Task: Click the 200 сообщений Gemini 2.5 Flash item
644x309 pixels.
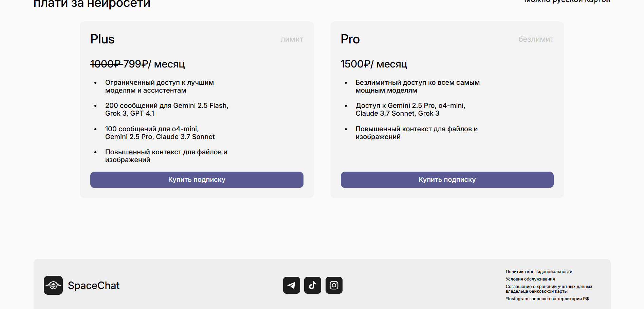Action: (x=167, y=110)
